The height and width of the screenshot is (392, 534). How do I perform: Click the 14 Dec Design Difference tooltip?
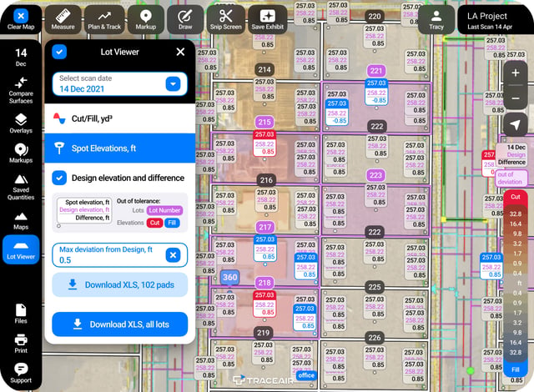click(511, 155)
